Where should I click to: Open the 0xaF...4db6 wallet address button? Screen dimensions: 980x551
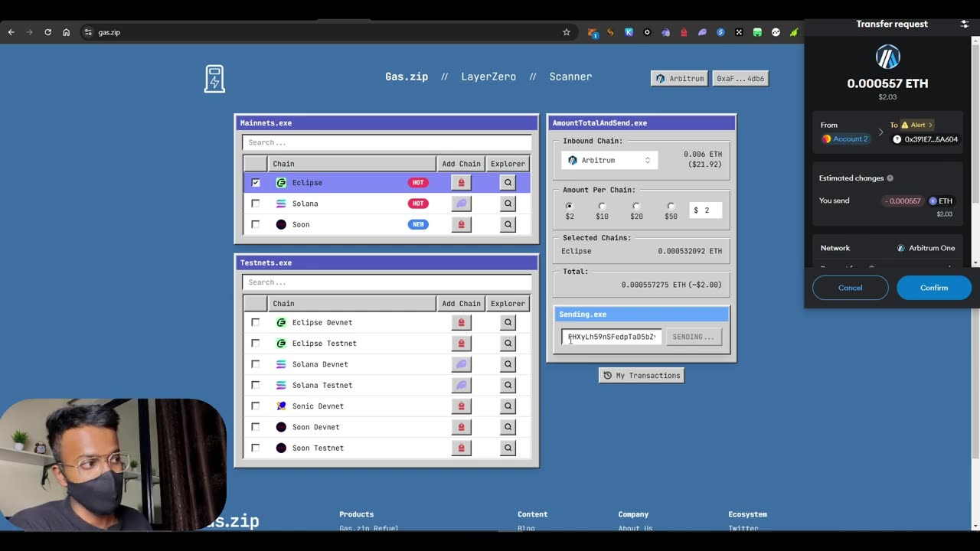[740, 79]
